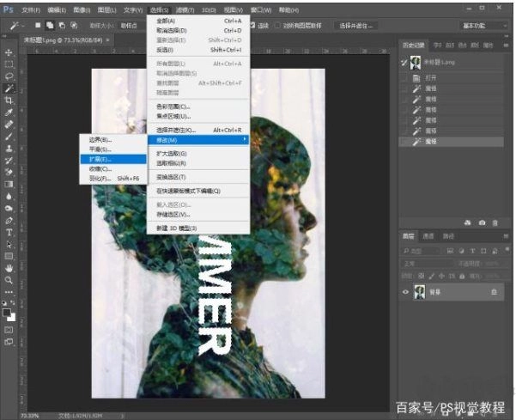Select the Move tool in the toolbox

pyautogui.click(x=9, y=52)
